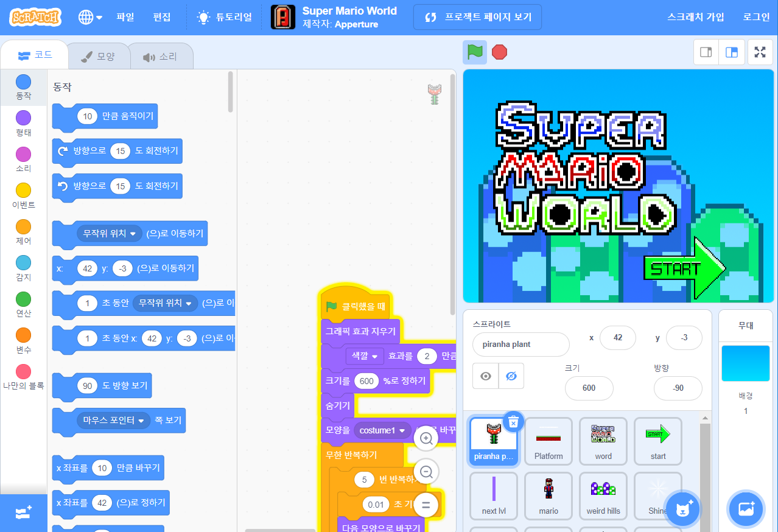Click 스크래치 가입 link
Image resolution: width=778 pixels, height=532 pixels.
(x=696, y=17)
